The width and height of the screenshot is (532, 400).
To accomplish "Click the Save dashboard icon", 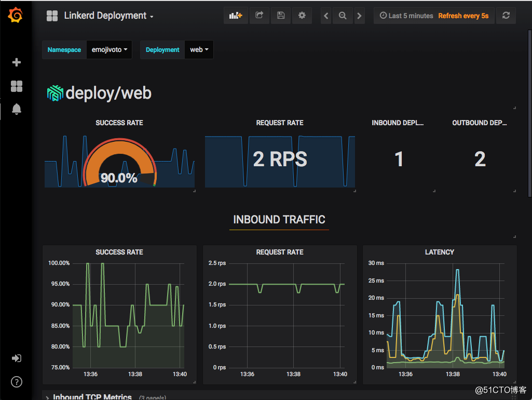I will [x=281, y=16].
